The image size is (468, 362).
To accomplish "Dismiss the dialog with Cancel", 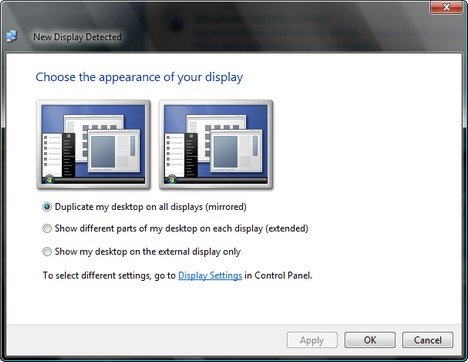I will point(428,340).
